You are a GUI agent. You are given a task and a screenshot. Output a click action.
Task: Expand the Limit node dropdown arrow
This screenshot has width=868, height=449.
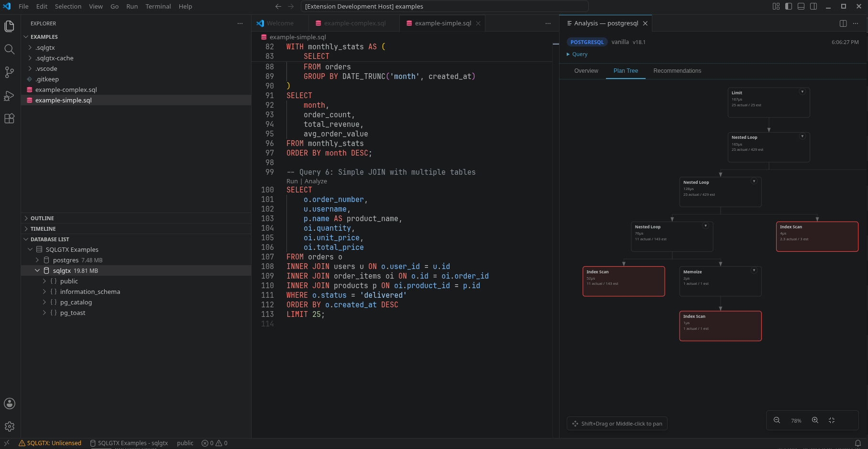pos(802,92)
